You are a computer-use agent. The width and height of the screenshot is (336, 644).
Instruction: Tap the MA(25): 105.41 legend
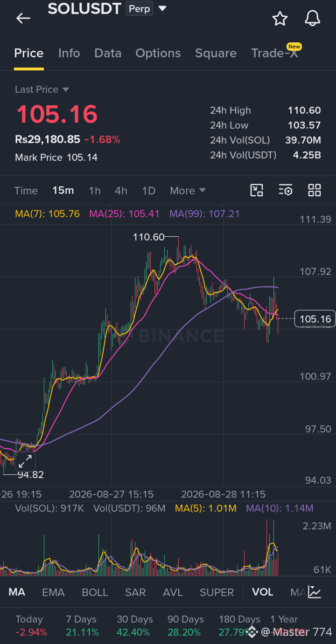click(x=125, y=214)
